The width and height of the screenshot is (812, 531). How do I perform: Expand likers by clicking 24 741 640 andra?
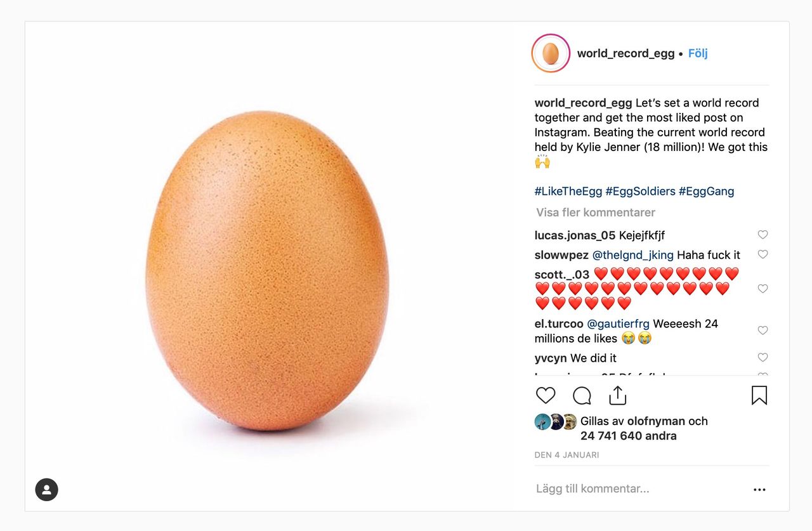tap(629, 436)
